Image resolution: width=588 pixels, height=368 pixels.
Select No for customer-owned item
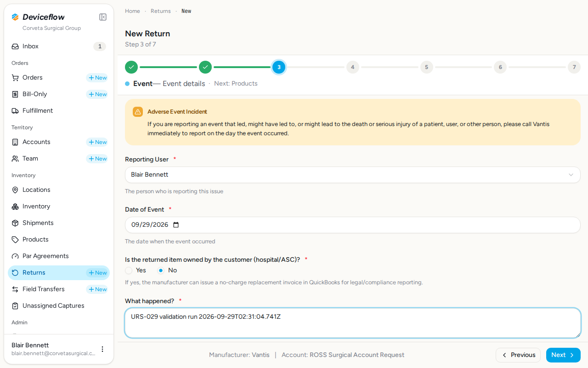[x=161, y=270]
